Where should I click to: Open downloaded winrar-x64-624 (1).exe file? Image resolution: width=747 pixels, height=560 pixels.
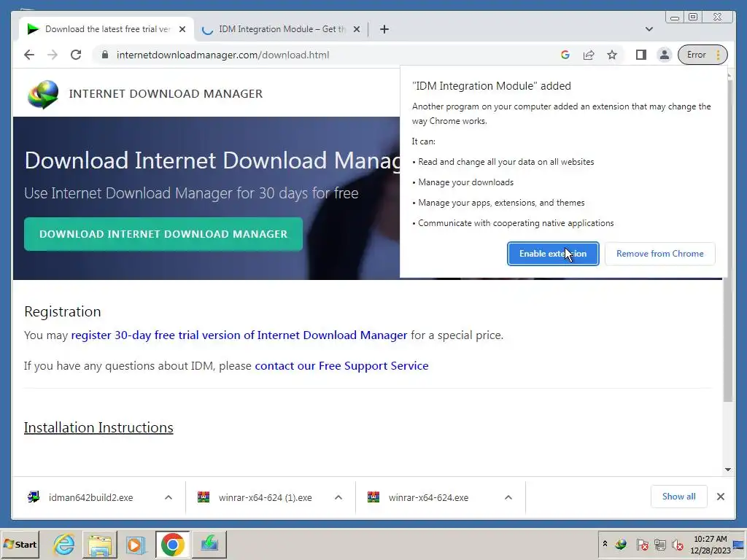(x=256, y=497)
